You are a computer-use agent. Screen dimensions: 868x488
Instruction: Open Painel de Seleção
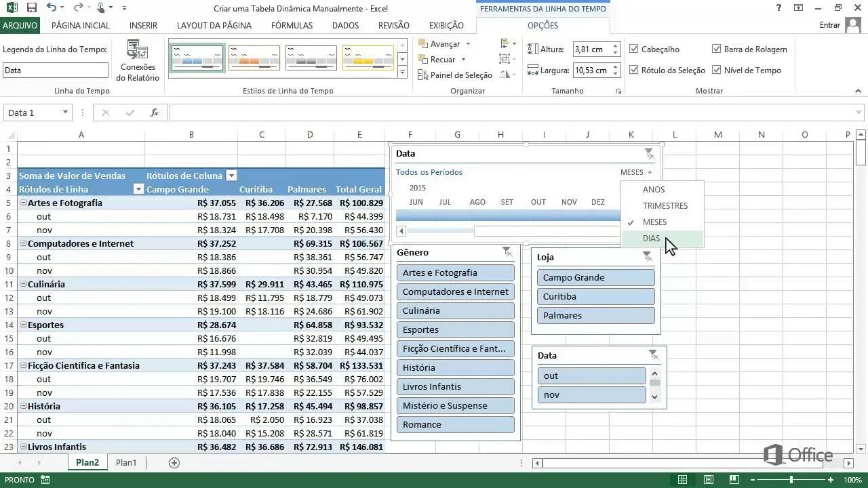[x=454, y=75]
